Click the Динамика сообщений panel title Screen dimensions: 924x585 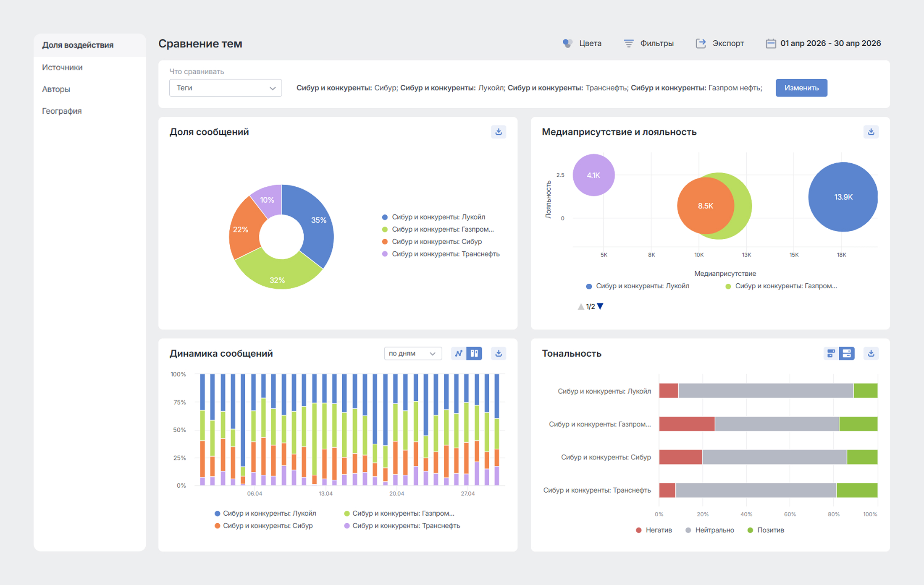coord(221,353)
